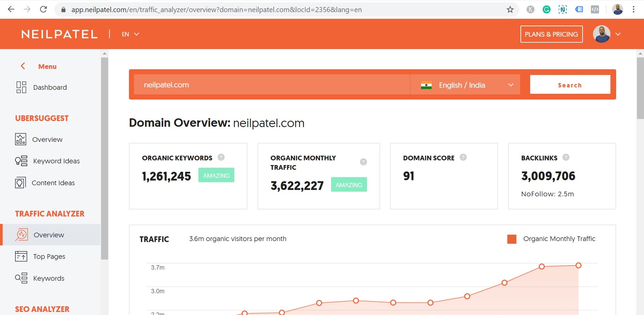Click the Domain Overview heading
This screenshot has width=644, height=315.
tap(217, 123)
